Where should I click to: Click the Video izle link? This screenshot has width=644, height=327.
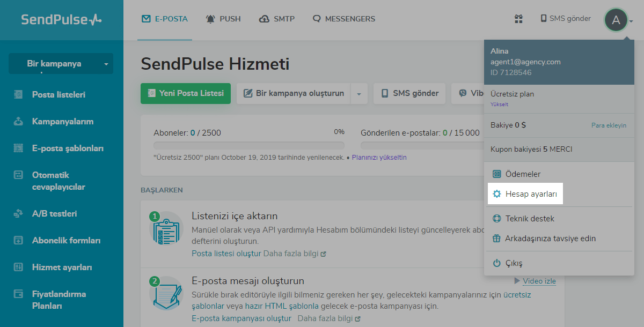[539, 281]
